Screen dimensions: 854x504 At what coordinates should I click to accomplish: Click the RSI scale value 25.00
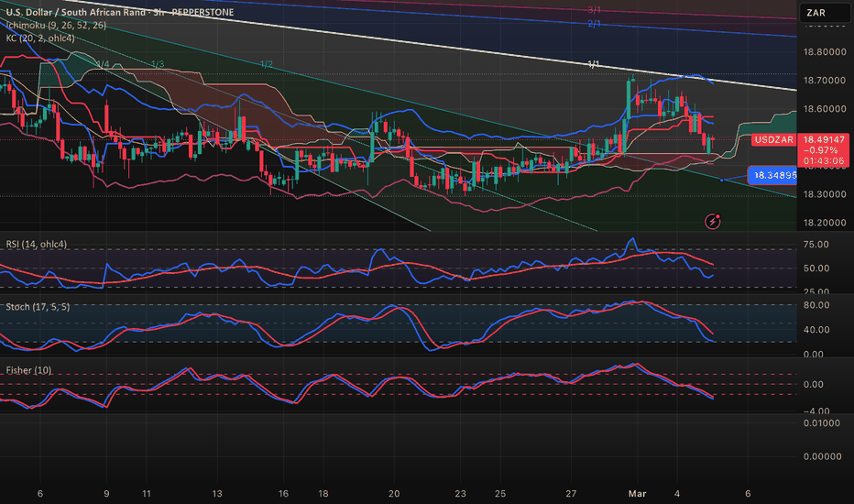point(816,291)
